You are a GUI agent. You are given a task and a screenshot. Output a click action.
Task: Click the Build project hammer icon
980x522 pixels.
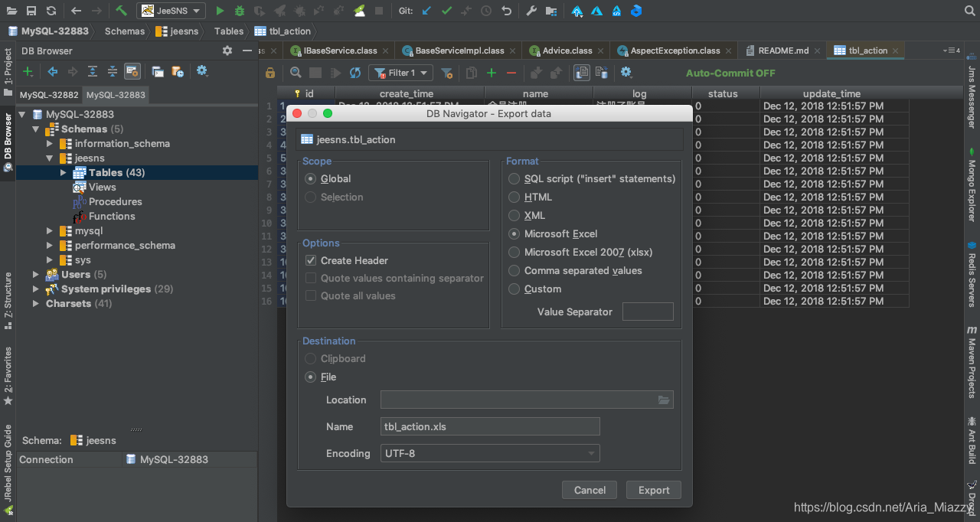pyautogui.click(x=121, y=11)
